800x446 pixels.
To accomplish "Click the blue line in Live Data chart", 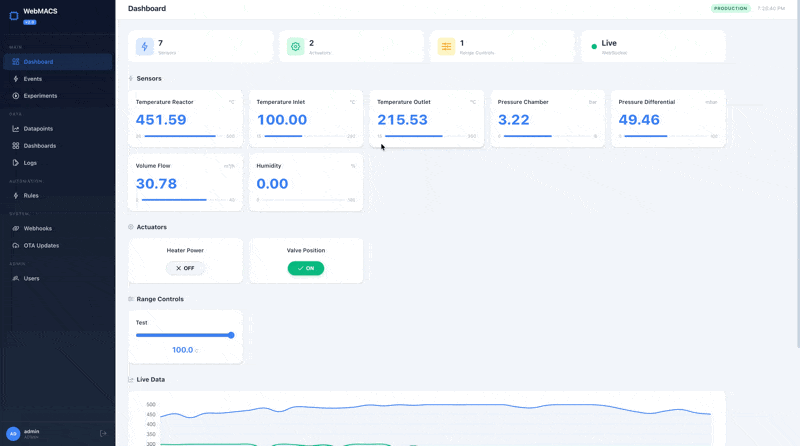I will pos(434,405).
